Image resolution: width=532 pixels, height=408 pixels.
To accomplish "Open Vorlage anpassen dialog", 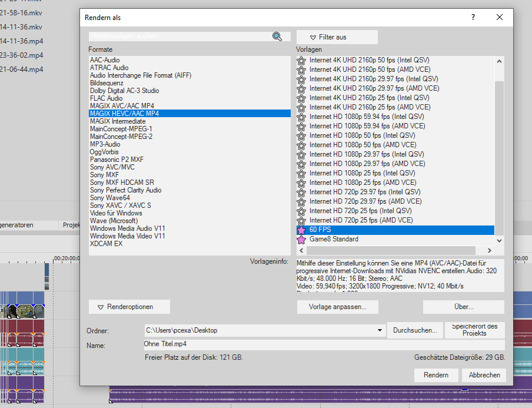I will click(337, 307).
